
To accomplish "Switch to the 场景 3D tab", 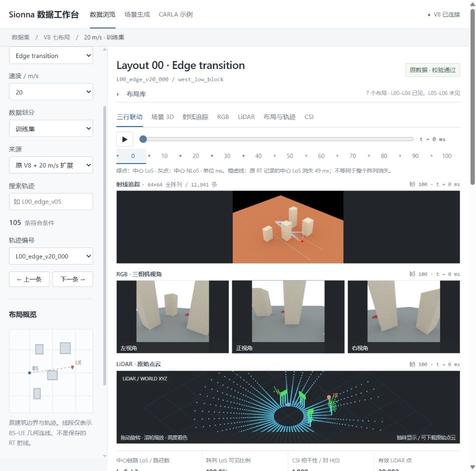I will (162, 117).
